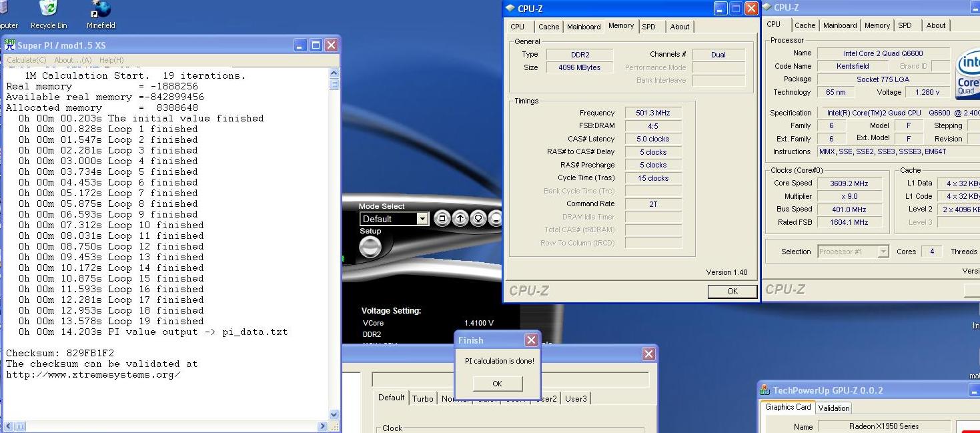Select the Memory tab in right CPU-Z window
Viewport: 980px width, 433px height.
pos(877,25)
